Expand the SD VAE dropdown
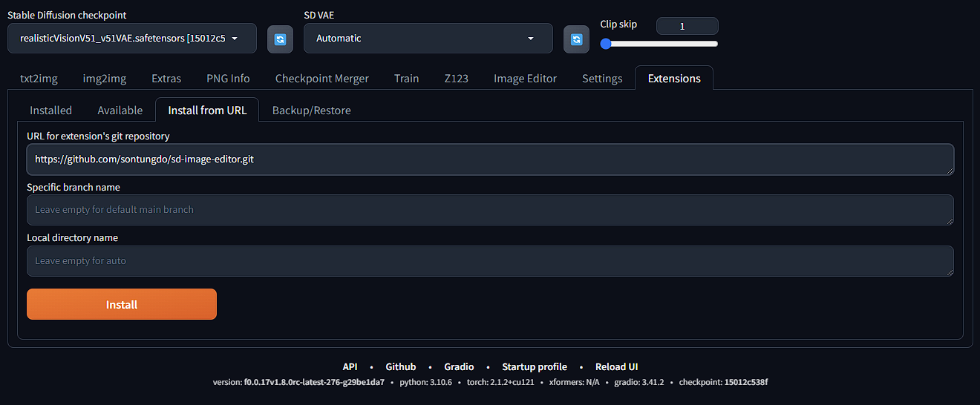This screenshot has width=980, height=405. pos(428,39)
